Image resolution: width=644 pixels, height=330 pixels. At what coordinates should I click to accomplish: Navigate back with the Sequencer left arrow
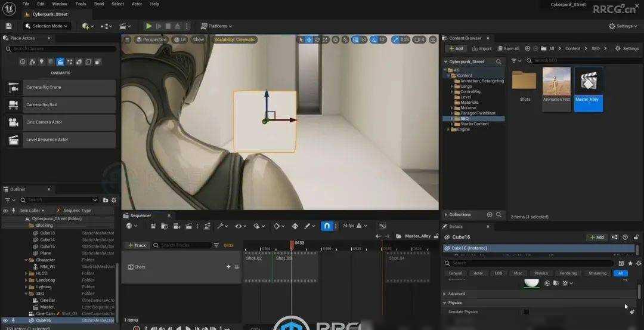378,236
